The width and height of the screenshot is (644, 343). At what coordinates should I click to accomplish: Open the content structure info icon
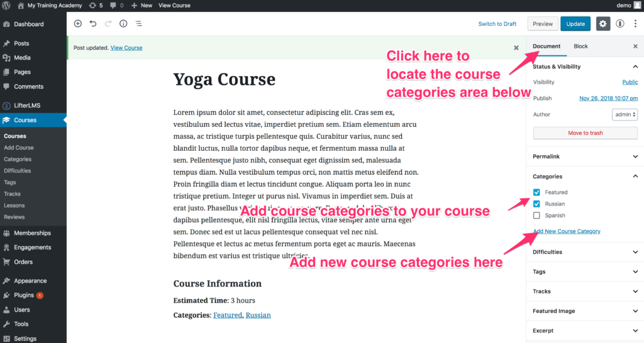click(x=123, y=24)
